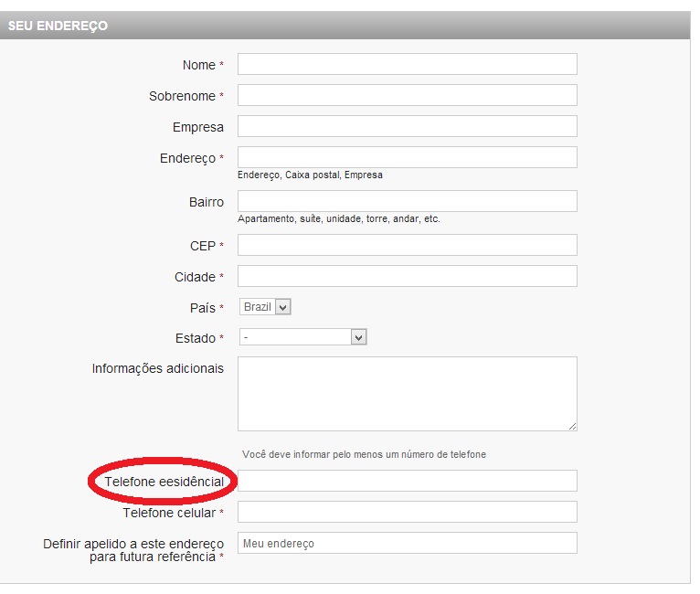Image resolution: width=700 pixels, height=594 pixels.
Task: Click the Nome input field
Action: tap(408, 64)
